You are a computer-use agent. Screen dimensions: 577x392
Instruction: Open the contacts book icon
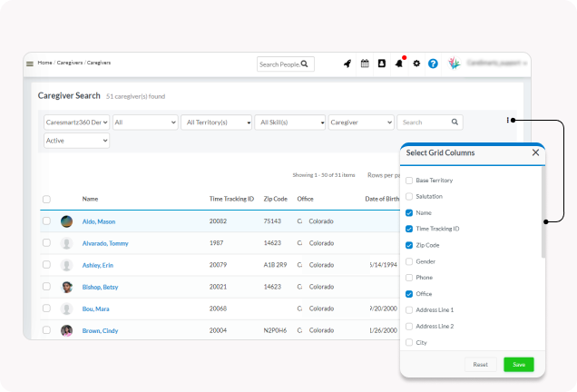(x=382, y=64)
